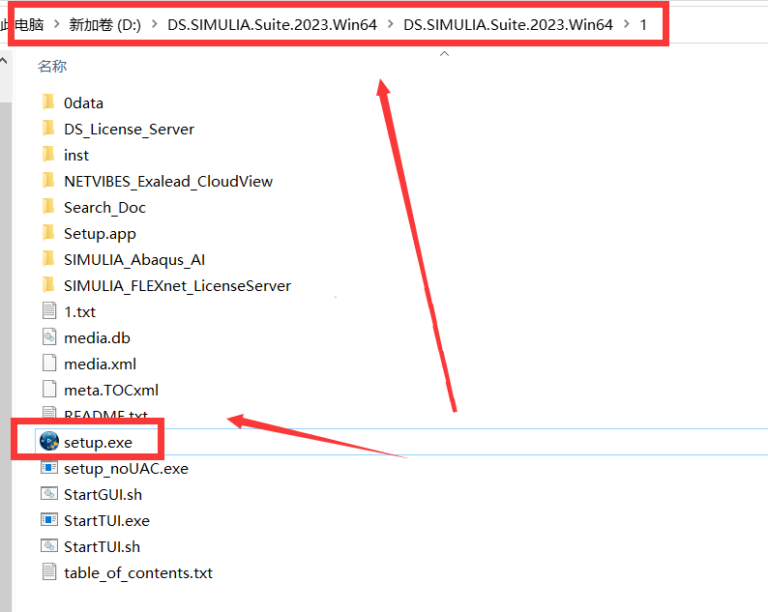
Task: Select the Setup.app name
Action: tap(100, 234)
